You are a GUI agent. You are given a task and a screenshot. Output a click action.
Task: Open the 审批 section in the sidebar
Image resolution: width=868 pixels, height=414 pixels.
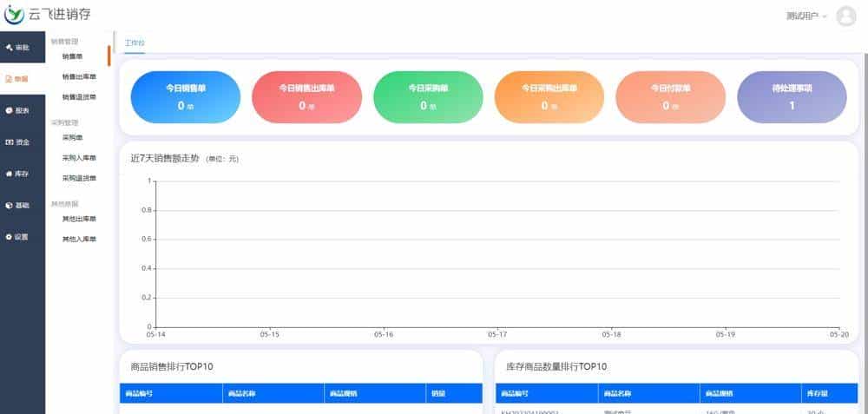point(23,48)
